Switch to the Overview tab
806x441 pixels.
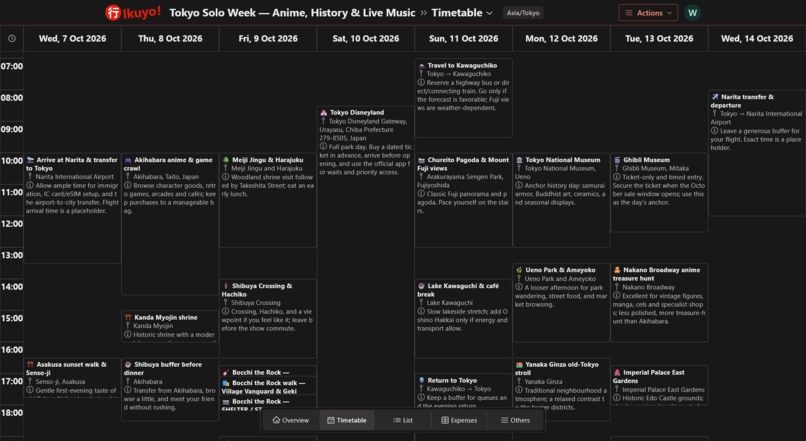click(290, 420)
